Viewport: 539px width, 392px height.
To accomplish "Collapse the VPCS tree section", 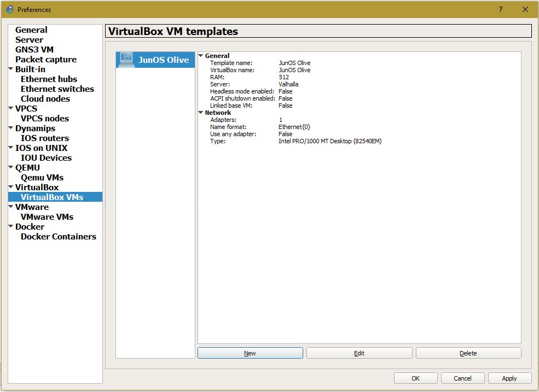I will (11, 108).
